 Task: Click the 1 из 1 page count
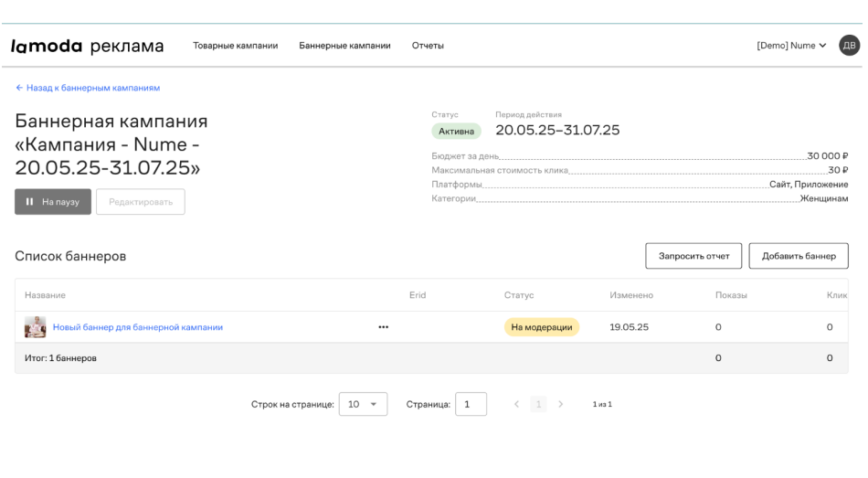pyautogui.click(x=602, y=404)
